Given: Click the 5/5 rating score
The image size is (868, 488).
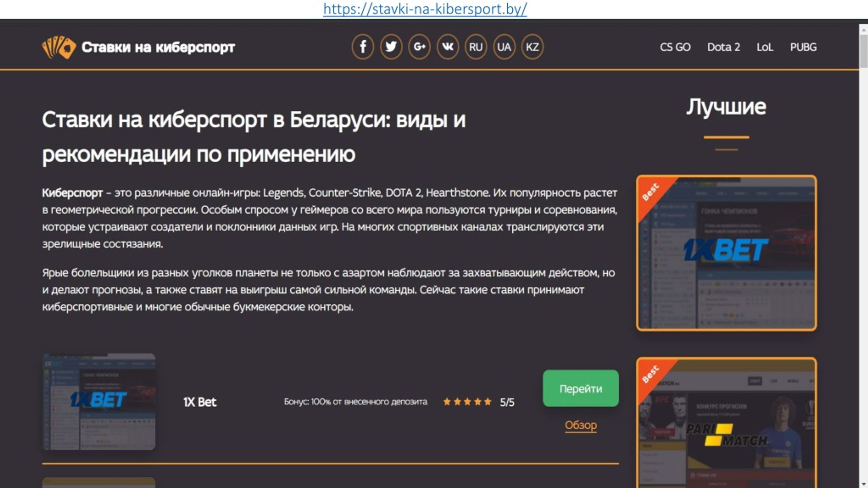Looking at the screenshot, I should (507, 402).
